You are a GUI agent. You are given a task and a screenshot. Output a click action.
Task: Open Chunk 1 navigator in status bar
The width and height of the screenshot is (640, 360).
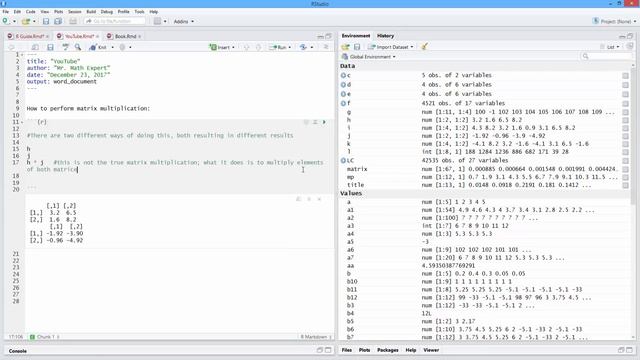click(45, 337)
